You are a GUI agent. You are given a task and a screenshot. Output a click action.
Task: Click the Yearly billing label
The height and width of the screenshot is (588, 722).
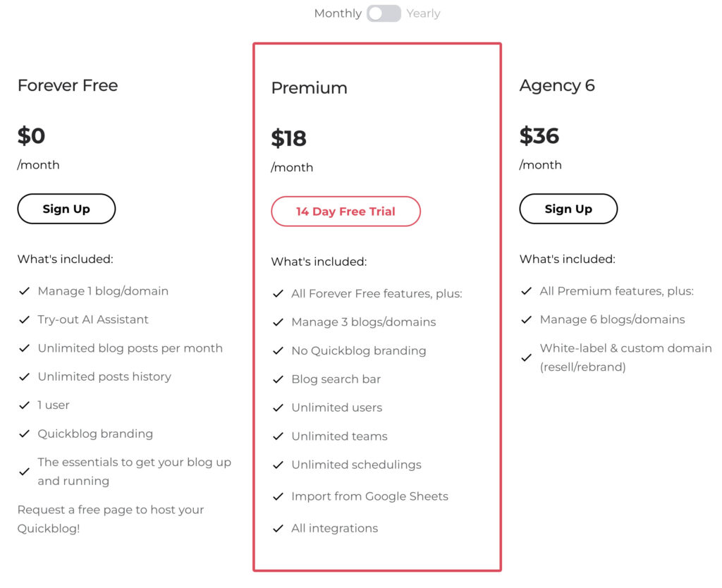(423, 13)
